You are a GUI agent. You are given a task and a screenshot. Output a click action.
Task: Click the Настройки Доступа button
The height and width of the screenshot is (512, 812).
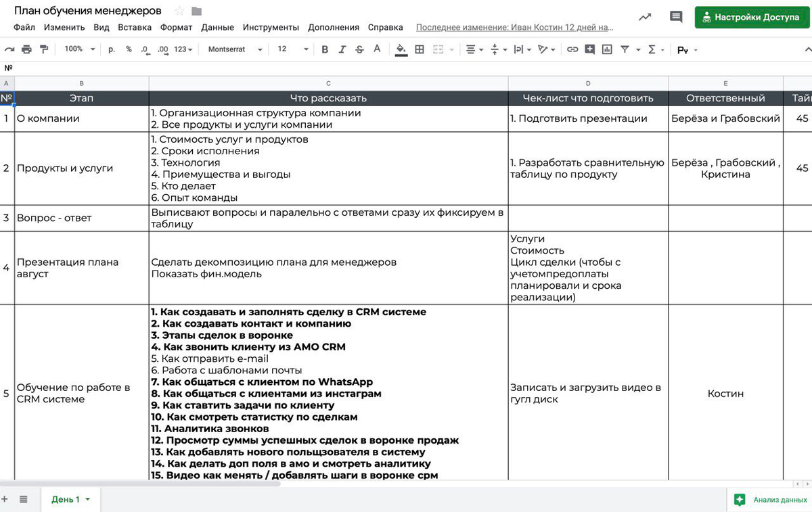[752, 18]
